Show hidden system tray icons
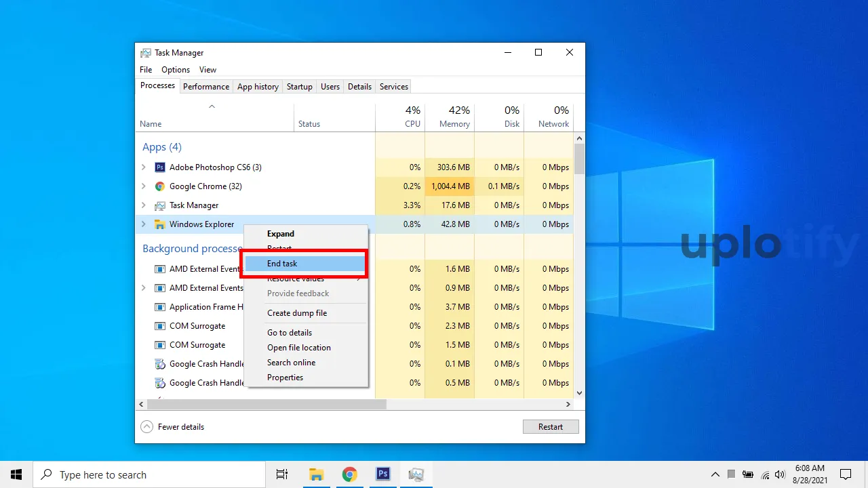868x488 pixels. pyautogui.click(x=715, y=474)
